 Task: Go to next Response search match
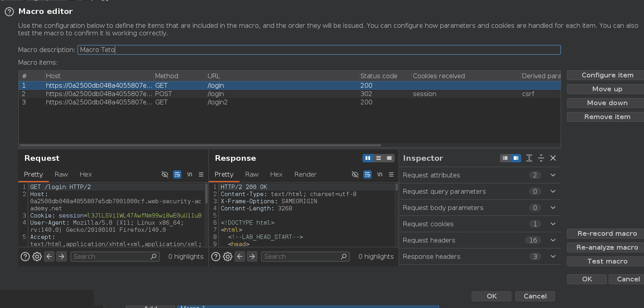252,256
